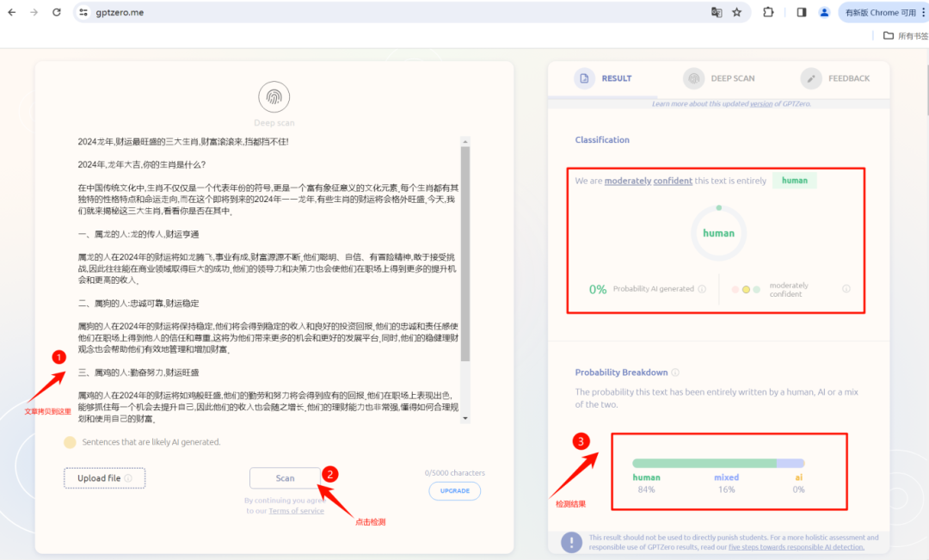Click the text box scrollbar up arrow
The width and height of the screenshot is (929, 560).
465,142
